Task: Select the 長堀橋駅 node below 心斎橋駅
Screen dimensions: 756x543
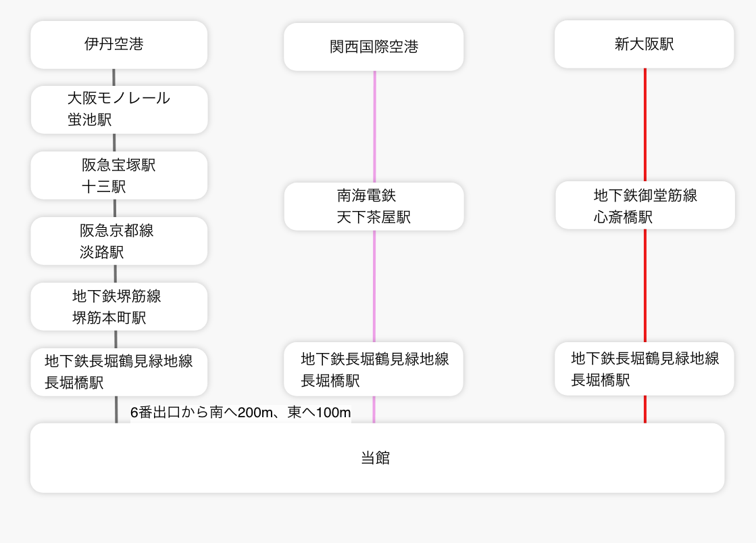Action: (x=644, y=369)
